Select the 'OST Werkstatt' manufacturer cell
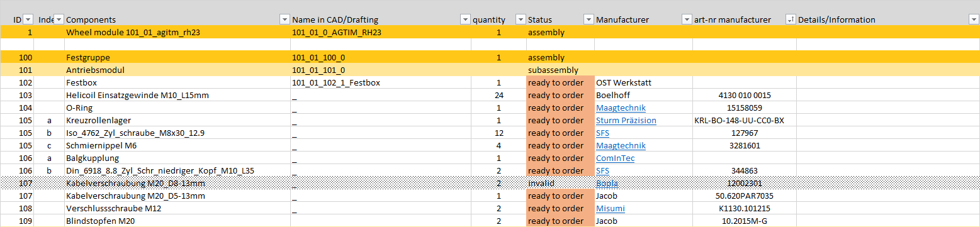Screen dimensions: 980x227 [x=643, y=82]
